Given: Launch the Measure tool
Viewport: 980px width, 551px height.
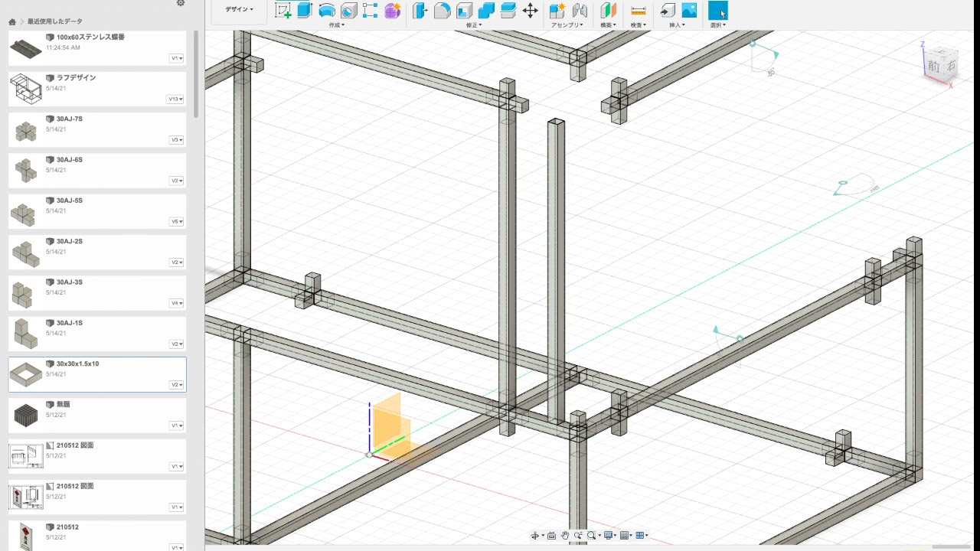Looking at the screenshot, I should (639, 11).
